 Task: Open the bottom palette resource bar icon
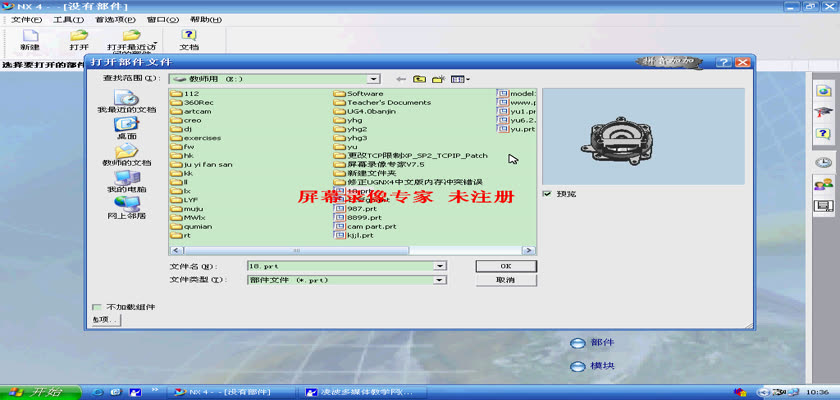tap(823, 206)
